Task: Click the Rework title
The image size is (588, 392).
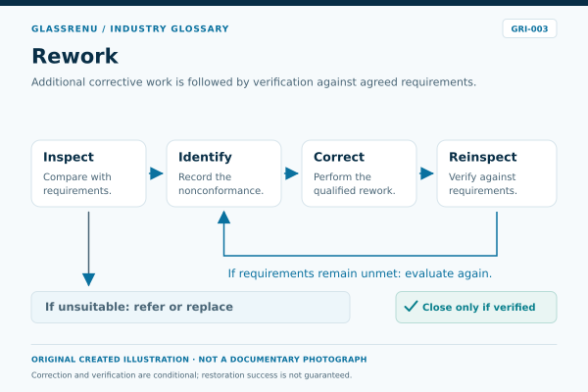Action: (75, 56)
